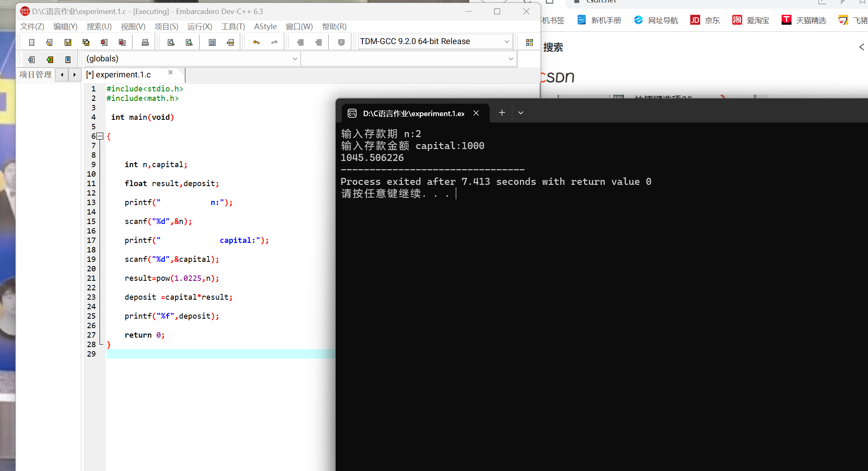868x471 pixels.
Task: Open the 运行(X) menu
Action: 200,27
